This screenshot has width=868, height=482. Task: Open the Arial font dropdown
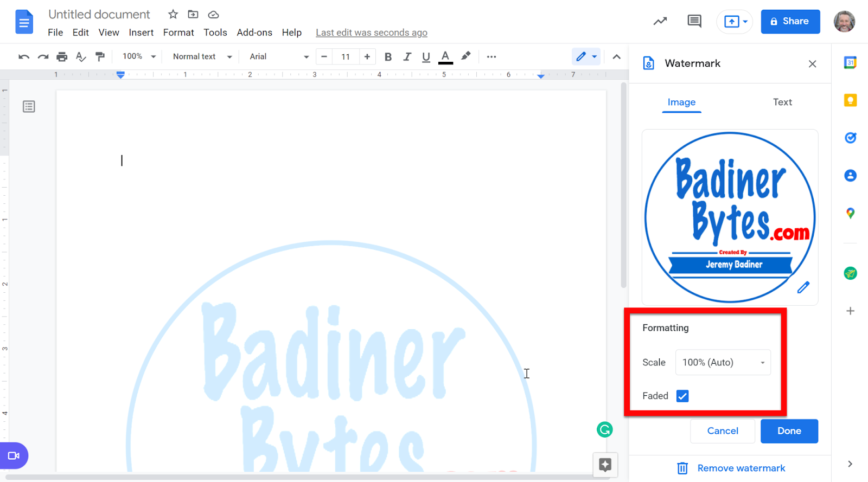(279, 56)
